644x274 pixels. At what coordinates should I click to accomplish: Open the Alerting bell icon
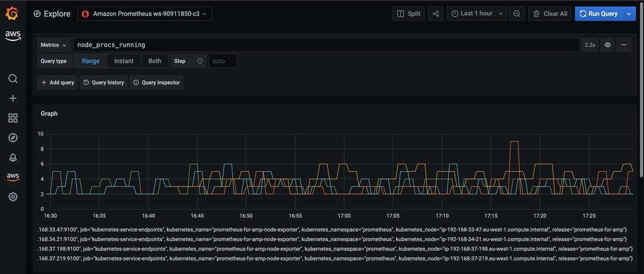tap(13, 158)
